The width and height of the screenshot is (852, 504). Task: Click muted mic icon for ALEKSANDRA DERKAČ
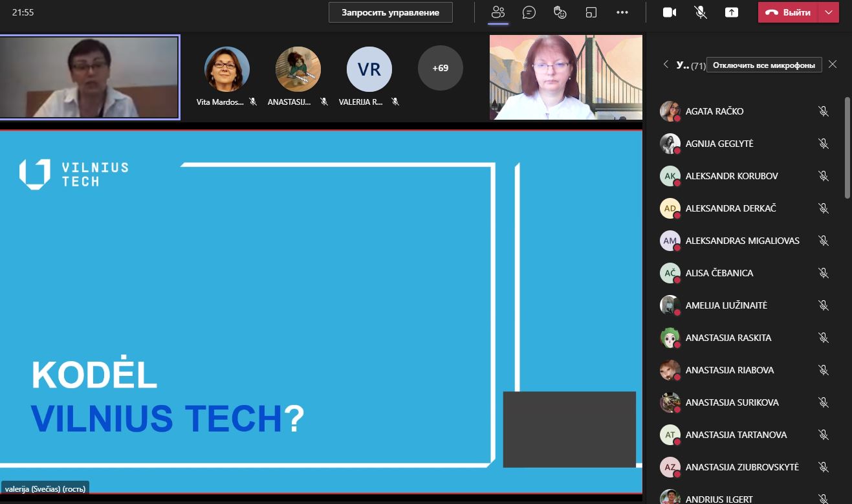coord(824,208)
